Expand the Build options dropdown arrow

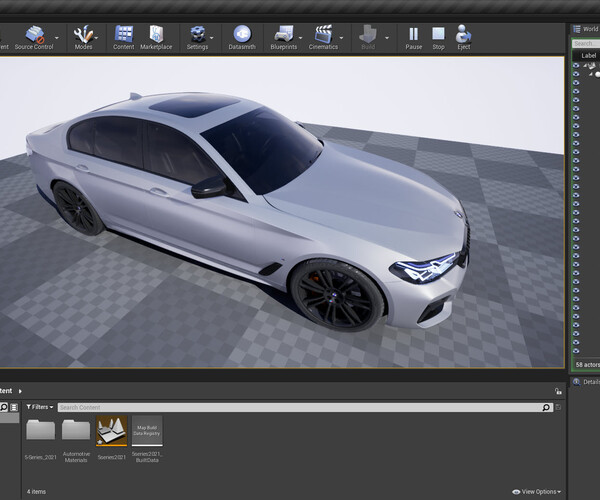pos(387,38)
